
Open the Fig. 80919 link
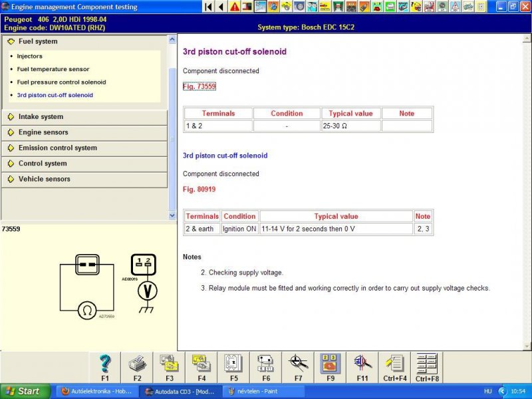click(199, 190)
